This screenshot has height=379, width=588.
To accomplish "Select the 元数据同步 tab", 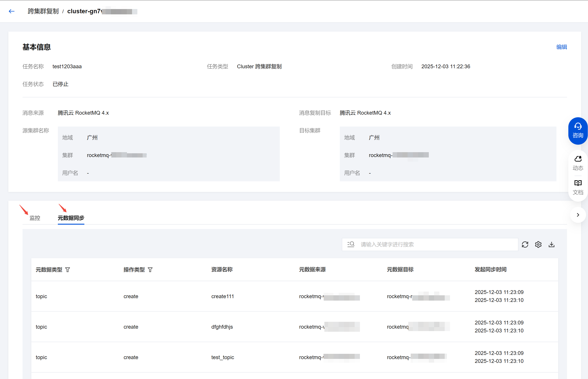I will tap(71, 218).
